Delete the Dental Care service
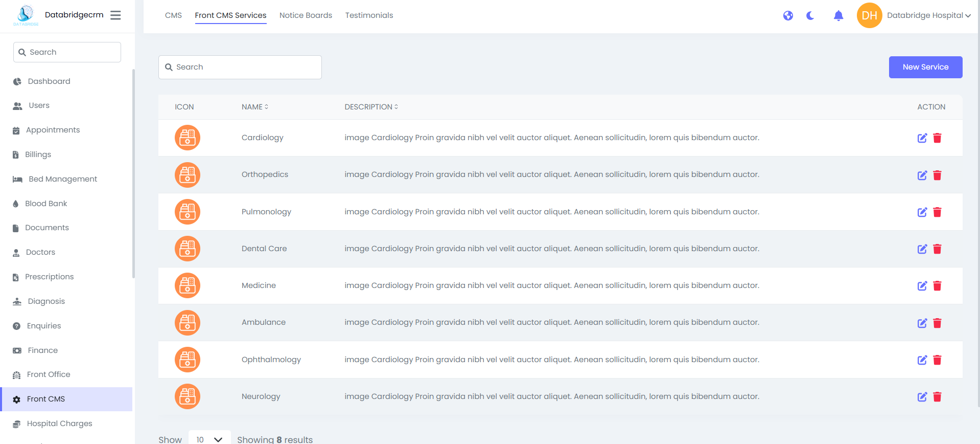Image resolution: width=980 pixels, height=444 pixels. [937, 249]
